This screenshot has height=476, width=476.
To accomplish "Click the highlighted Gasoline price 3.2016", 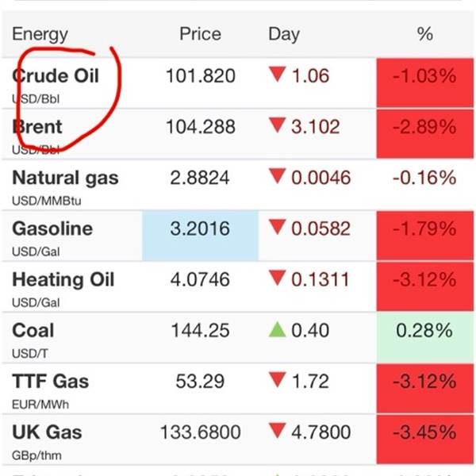I will point(200,229).
